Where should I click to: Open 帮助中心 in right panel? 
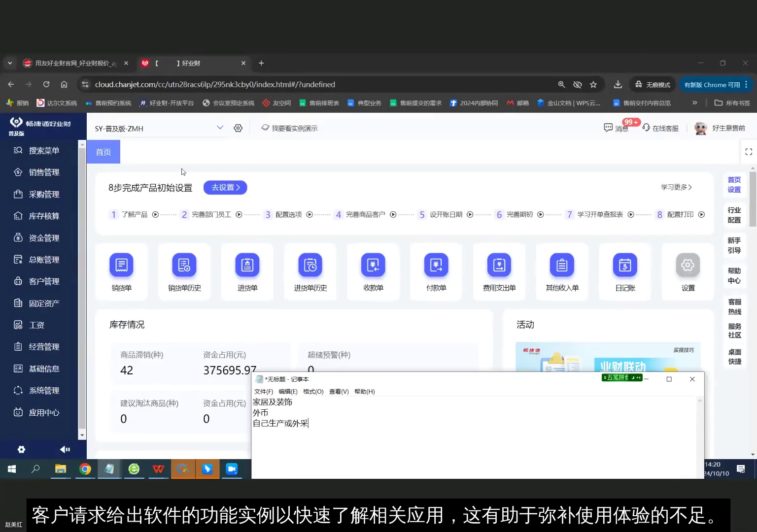[x=734, y=276]
